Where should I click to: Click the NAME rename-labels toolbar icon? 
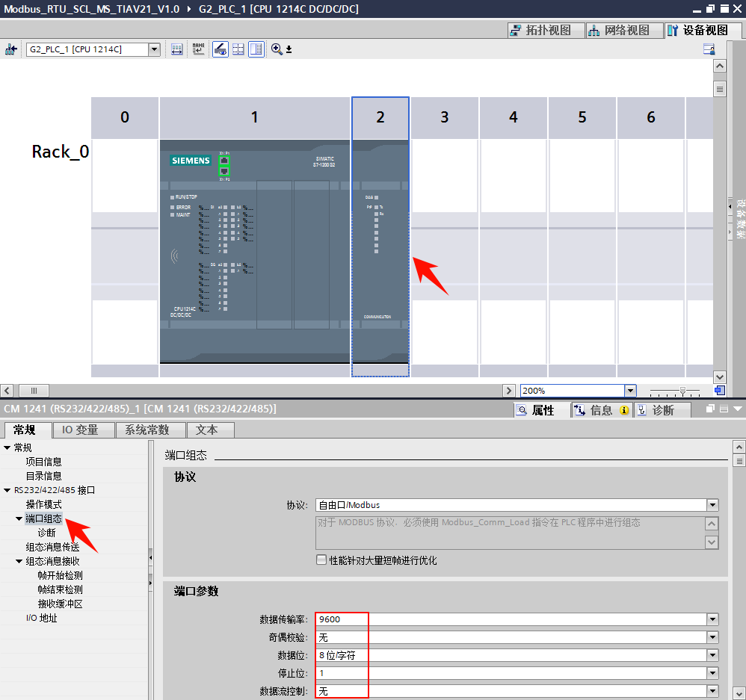coord(198,49)
